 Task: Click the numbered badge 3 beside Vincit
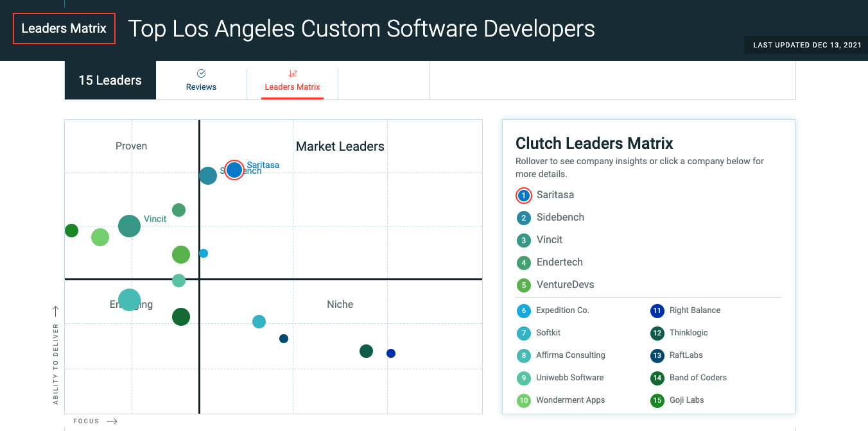point(523,240)
